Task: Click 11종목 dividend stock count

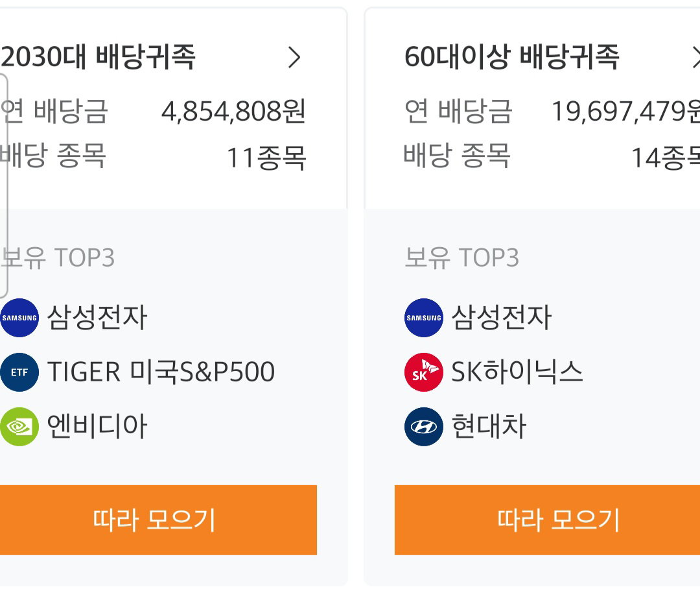Action: [266, 158]
